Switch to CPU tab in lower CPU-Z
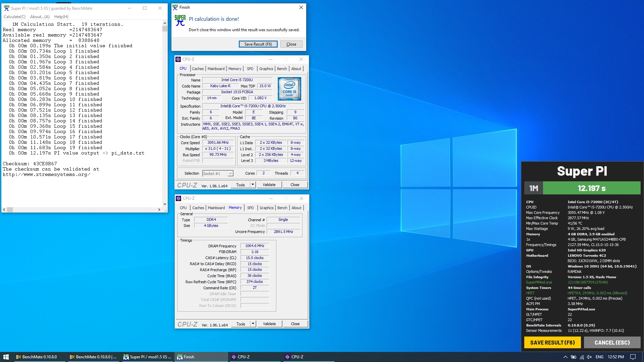 (x=183, y=208)
